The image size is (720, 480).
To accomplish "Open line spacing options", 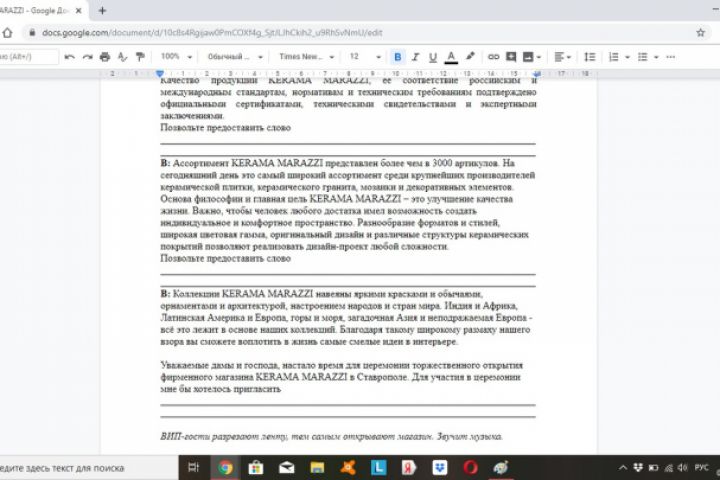I will pyautogui.click(x=590, y=57).
